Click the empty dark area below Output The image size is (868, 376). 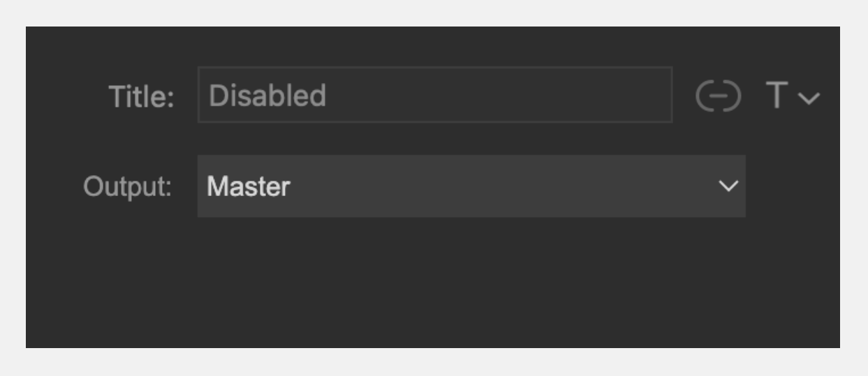click(433, 283)
